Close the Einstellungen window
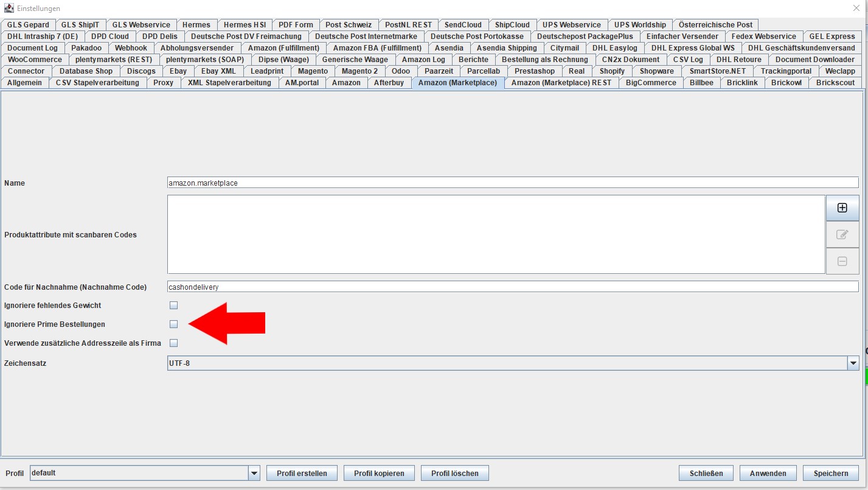 856,9
